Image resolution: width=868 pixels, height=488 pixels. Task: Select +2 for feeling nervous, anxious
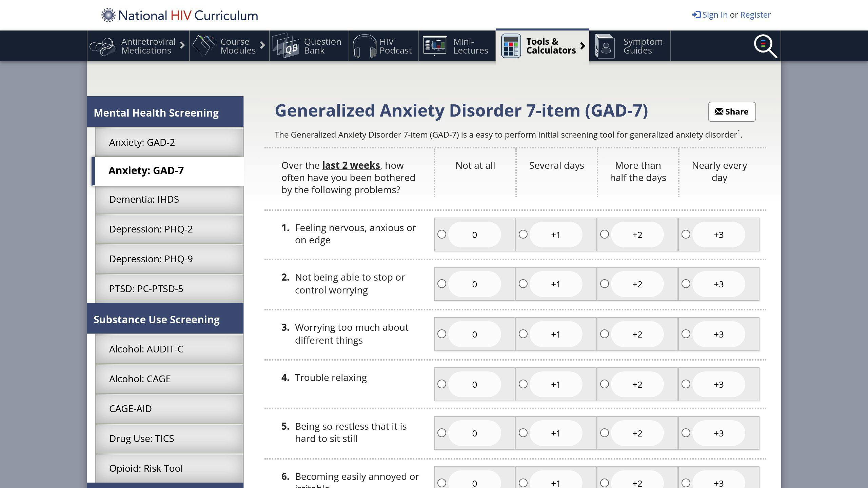(x=604, y=234)
